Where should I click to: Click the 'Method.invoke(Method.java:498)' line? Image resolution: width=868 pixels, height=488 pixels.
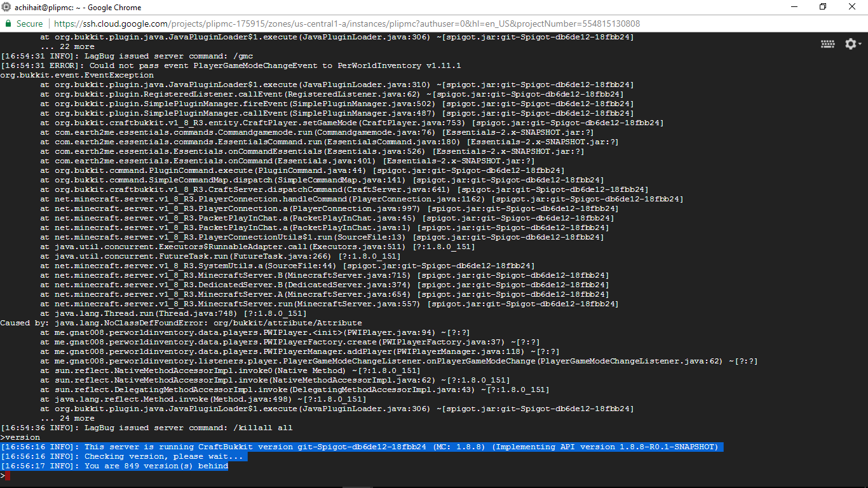coord(203,399)
